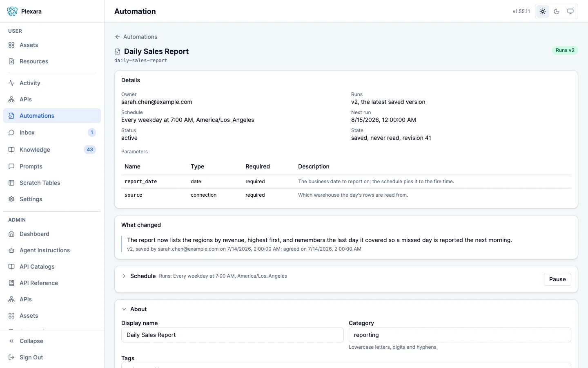Click the v1.55.11 version label

tap(521, 11)
